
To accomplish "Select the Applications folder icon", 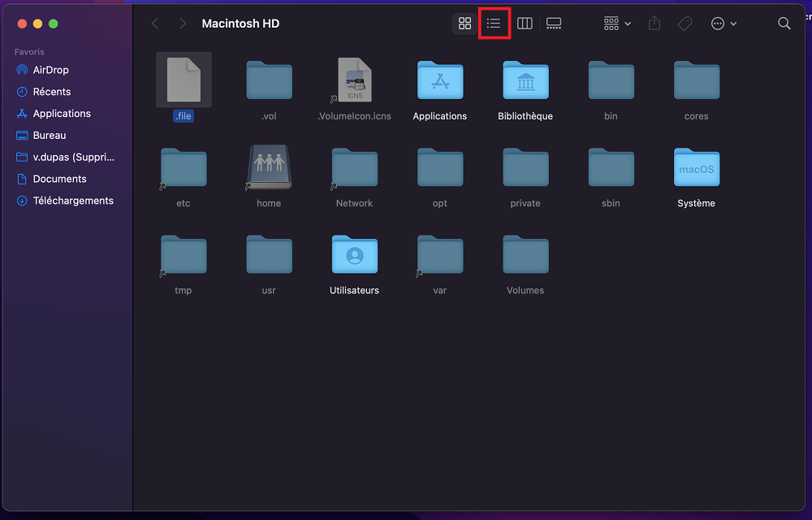I will click(x=440, y=81).
